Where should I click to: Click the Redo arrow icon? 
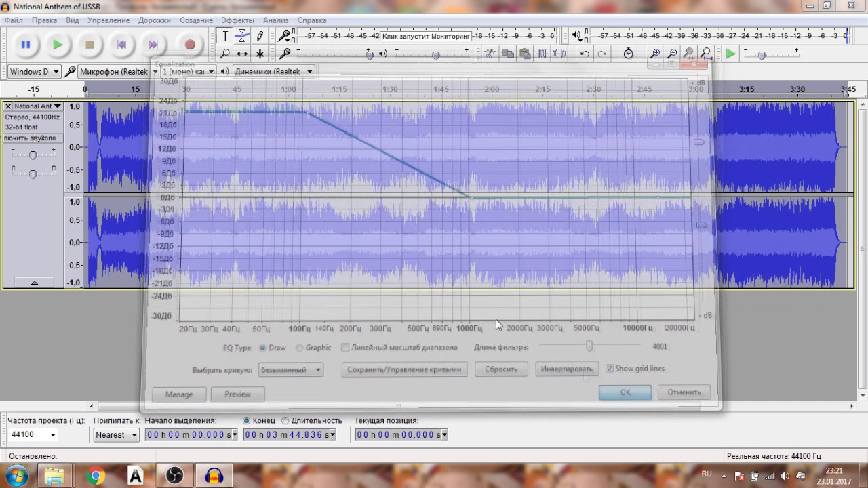pyautogui.click(x=602, y=54)
